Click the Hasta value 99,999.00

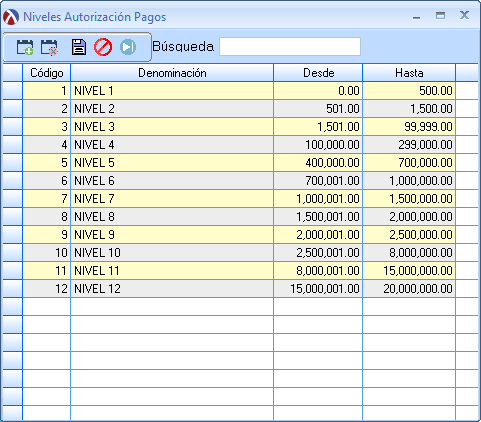pyautogui.click(x=409, y=127)
